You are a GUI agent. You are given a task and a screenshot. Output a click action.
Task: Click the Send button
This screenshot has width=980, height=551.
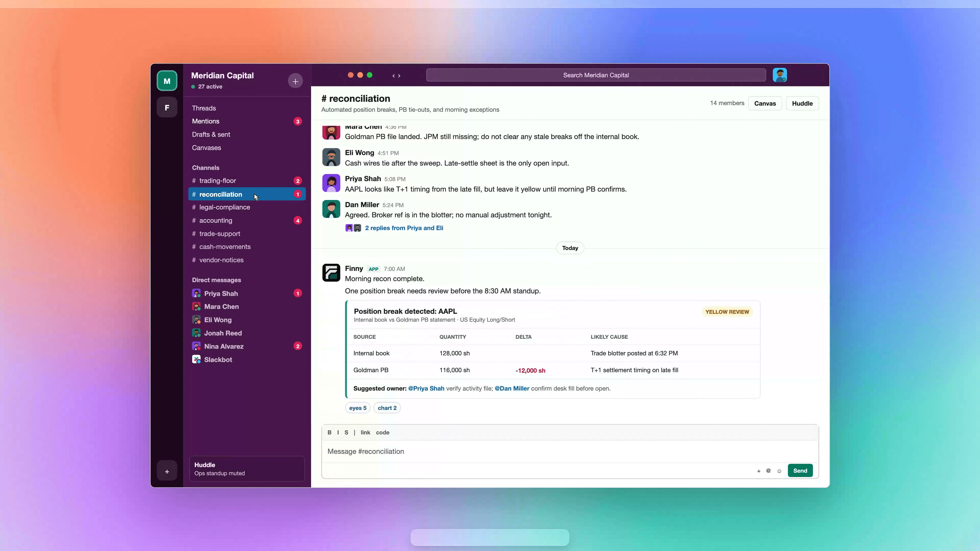tap(800, 470)
